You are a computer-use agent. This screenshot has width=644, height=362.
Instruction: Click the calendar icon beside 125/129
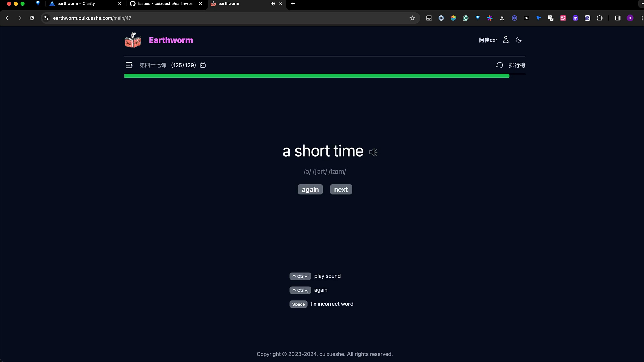coord(203,65)
